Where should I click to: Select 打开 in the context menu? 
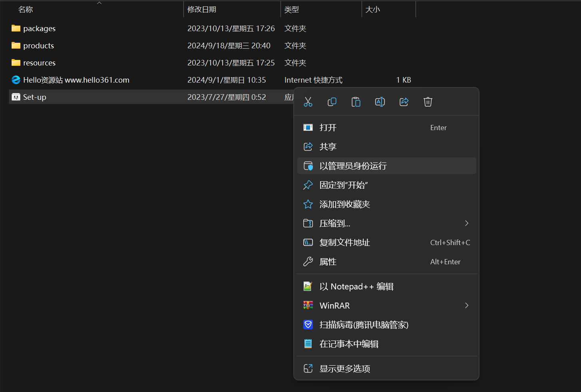coord(328,127)
